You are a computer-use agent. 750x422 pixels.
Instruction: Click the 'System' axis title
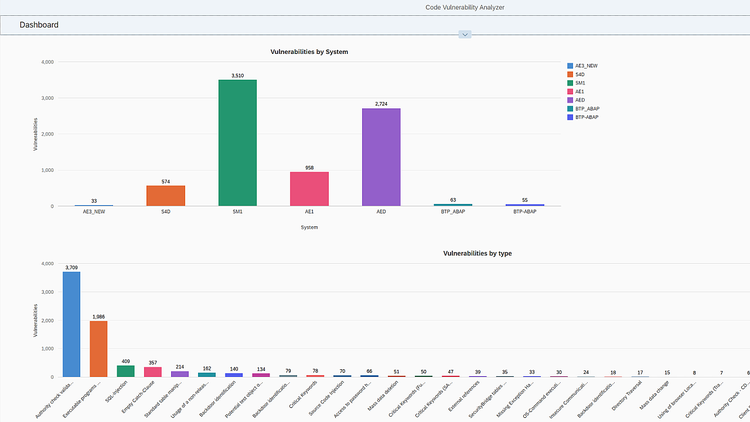click(x=309, y=227)
